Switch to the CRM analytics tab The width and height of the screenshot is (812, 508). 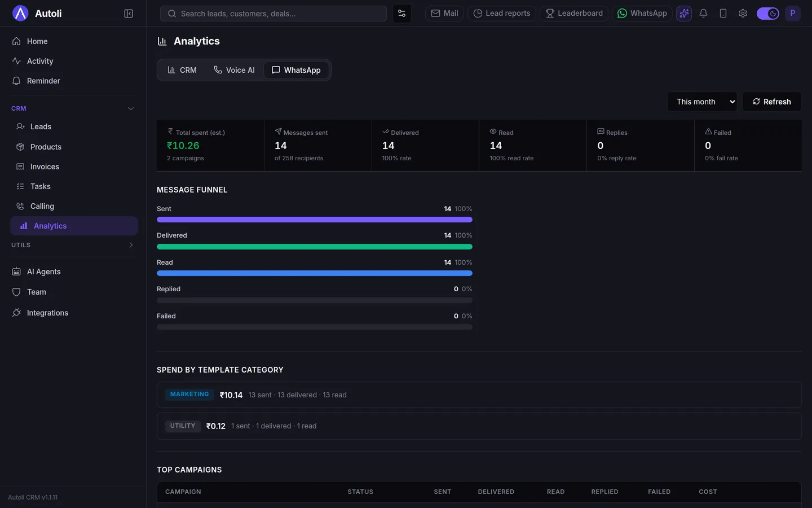(x=182, y=70)
